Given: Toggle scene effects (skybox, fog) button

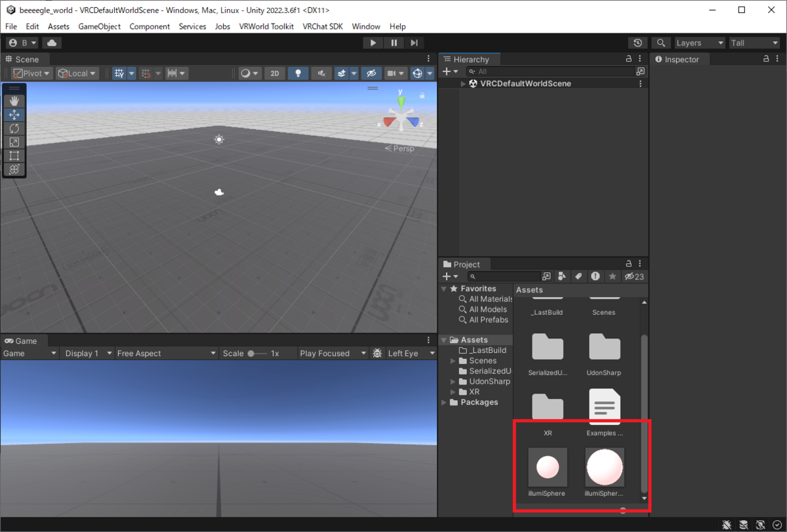Looking at the screenshot, I should 342,73.
